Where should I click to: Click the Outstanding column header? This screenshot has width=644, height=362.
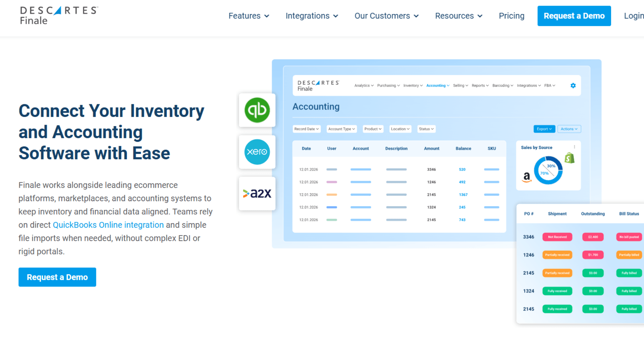(x=593, y=214)
